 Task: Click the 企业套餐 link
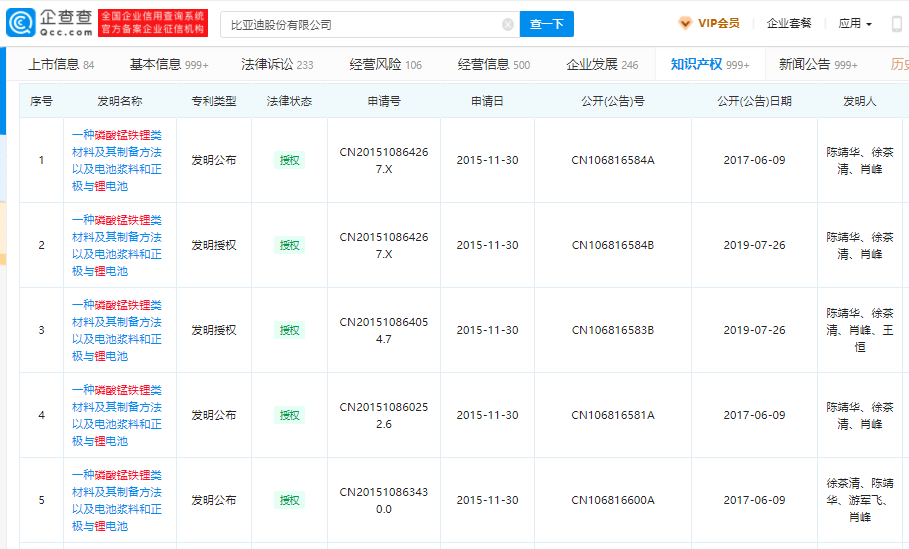click(789, 24)
